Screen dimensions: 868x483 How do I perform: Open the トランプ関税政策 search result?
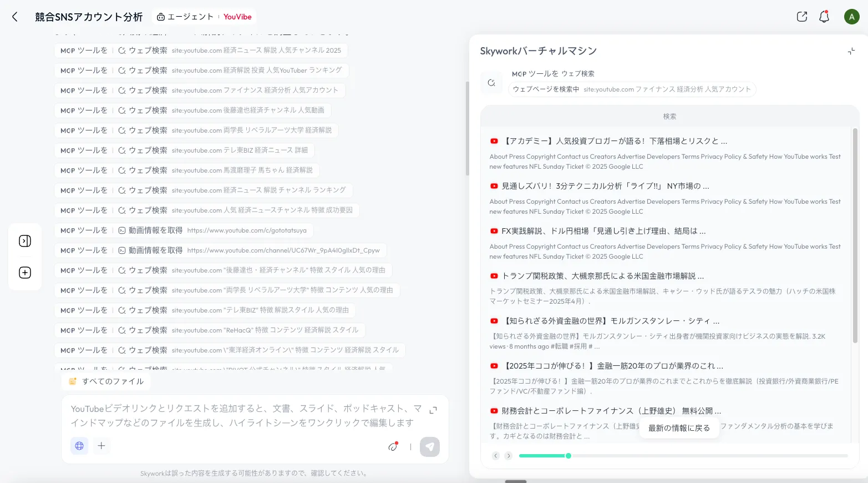pos(602,276)
